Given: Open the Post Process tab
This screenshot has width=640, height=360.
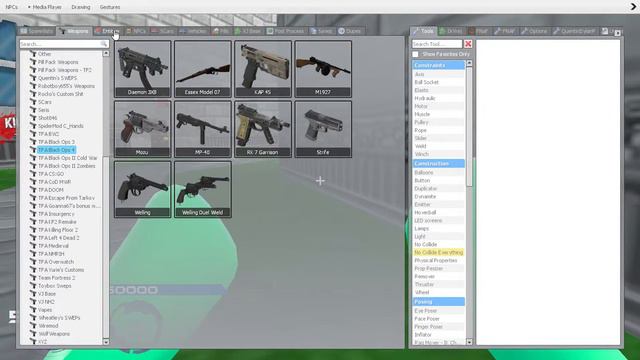Looking at the screenshot, I should pos(286,31).
